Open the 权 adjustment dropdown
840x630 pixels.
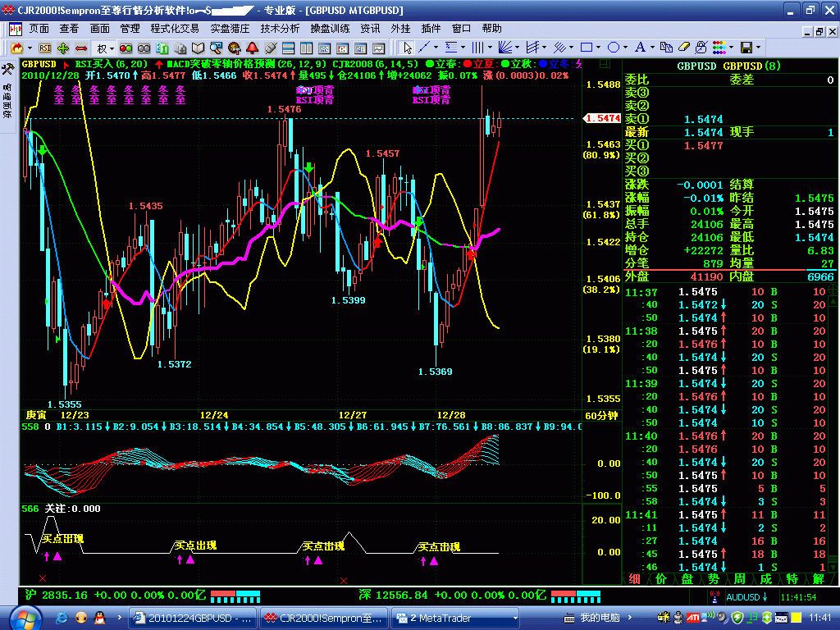click(x=105, y=48)
